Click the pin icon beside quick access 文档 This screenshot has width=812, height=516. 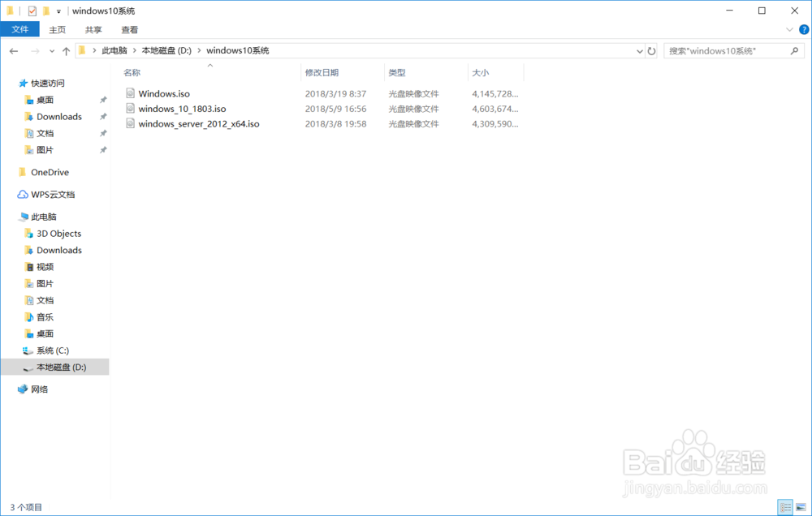(103, 133)
